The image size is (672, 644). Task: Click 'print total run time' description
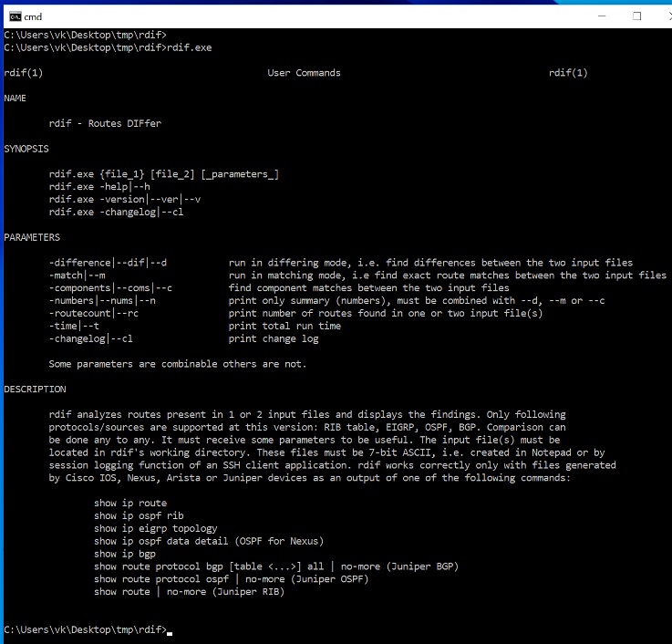[x=284, y=326]
